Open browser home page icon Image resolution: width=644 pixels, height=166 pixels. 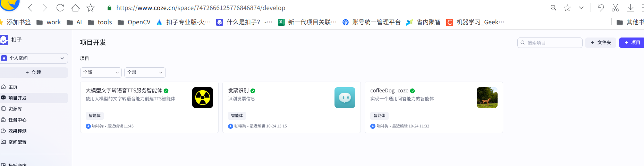click(x=75, y=8)
